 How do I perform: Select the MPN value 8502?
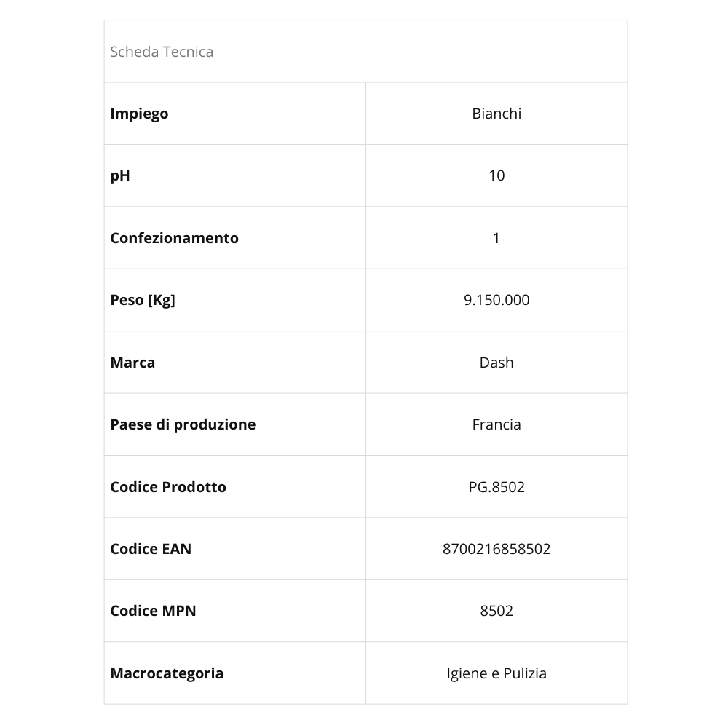coord(496,611)
